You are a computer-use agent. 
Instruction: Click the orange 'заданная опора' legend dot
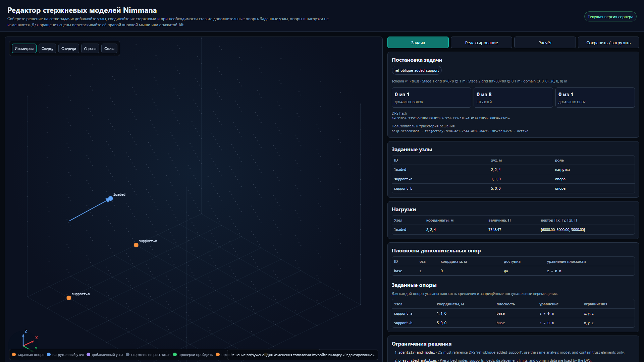pyautogui.click(x=14, y=355)
